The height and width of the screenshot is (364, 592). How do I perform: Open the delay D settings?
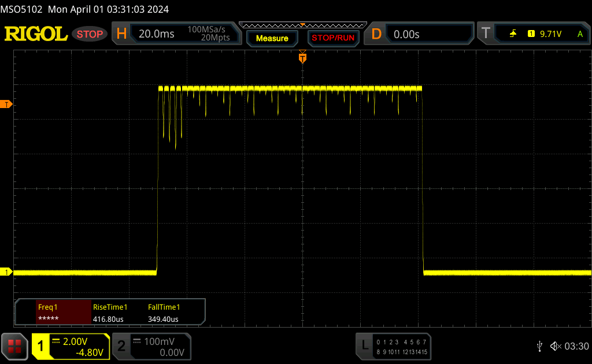click(x=376, y=34)
